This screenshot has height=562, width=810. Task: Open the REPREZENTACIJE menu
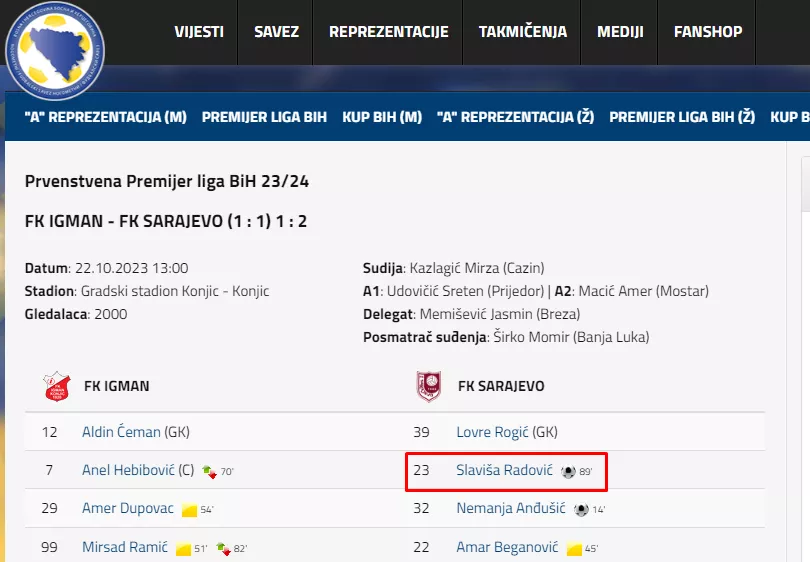388,32
